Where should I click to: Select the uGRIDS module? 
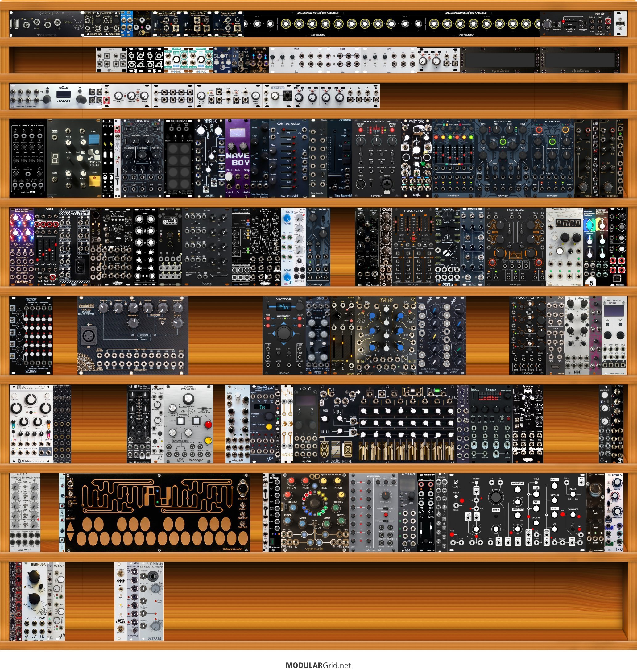238,424
